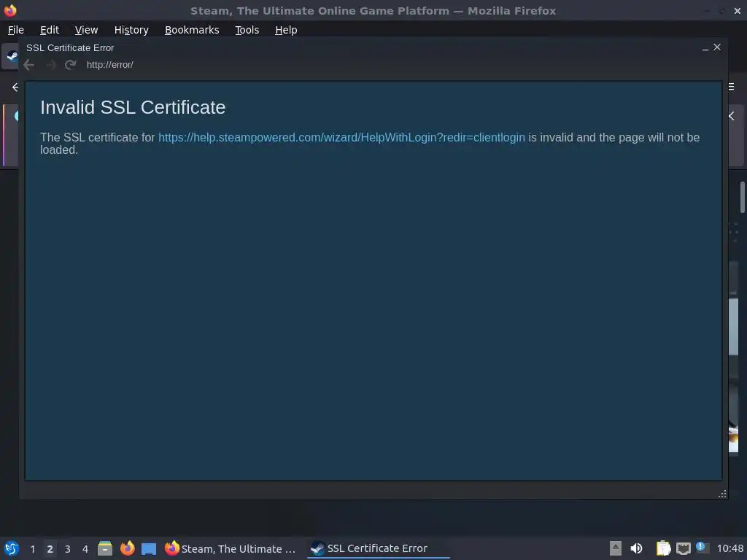Open the Firefox hamburger menu
Viewport: 747px width, 560px height.
(731, 87)
